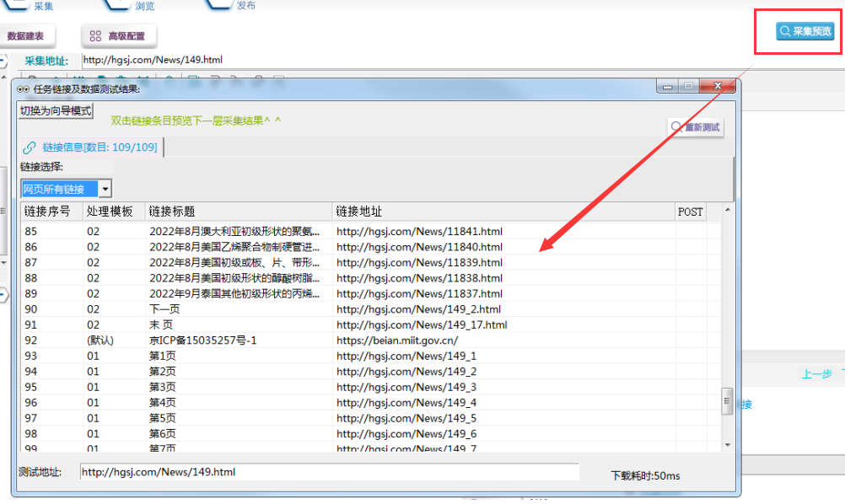Click the scrollbar thumb in the link list
845x504 pixels.
point(727,401)
